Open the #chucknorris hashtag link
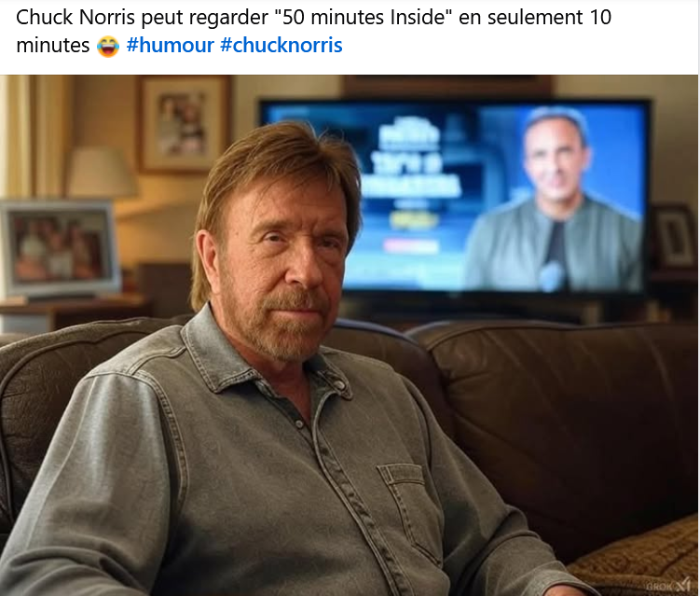 pos(281,45)
